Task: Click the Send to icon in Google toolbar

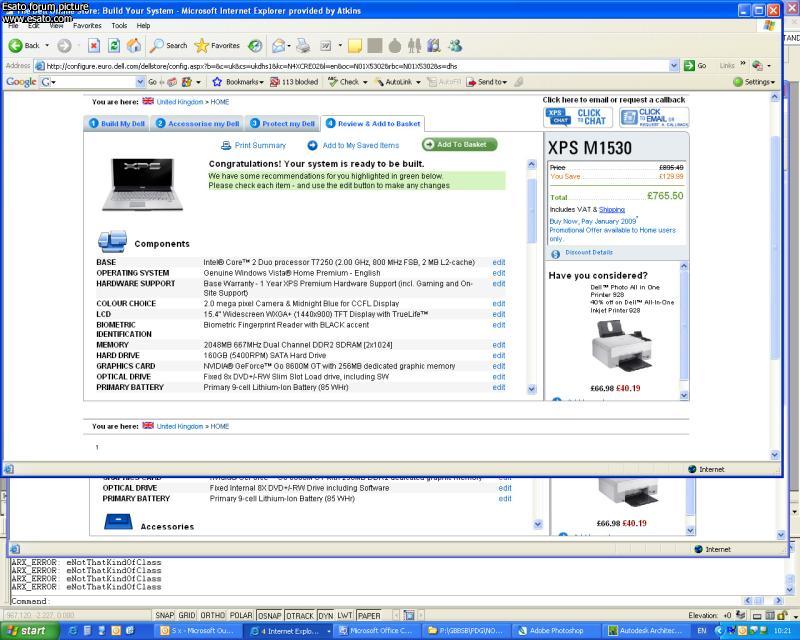Action: pyautogui.click(x=471, y=82)
